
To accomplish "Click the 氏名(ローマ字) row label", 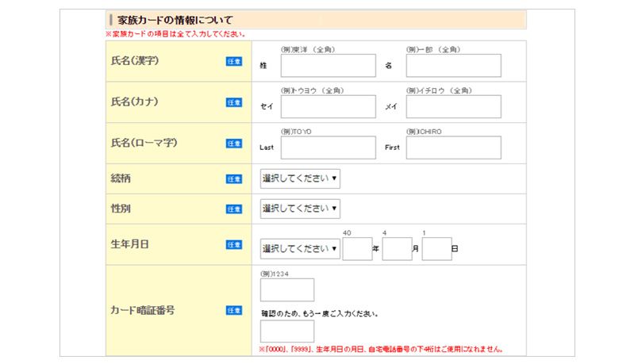I will pos(144,143).
